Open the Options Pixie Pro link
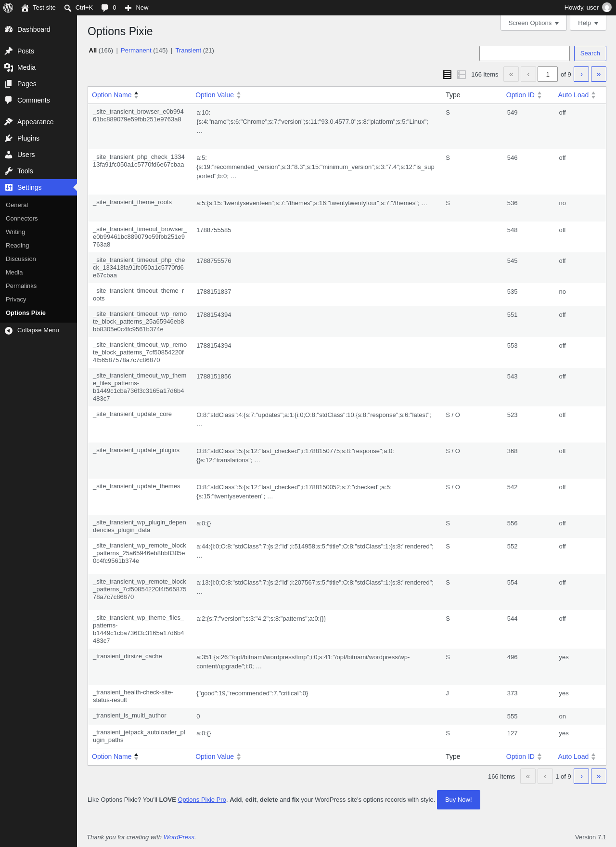This screenshot has width=616, height=847. click(x=202, y=800)
